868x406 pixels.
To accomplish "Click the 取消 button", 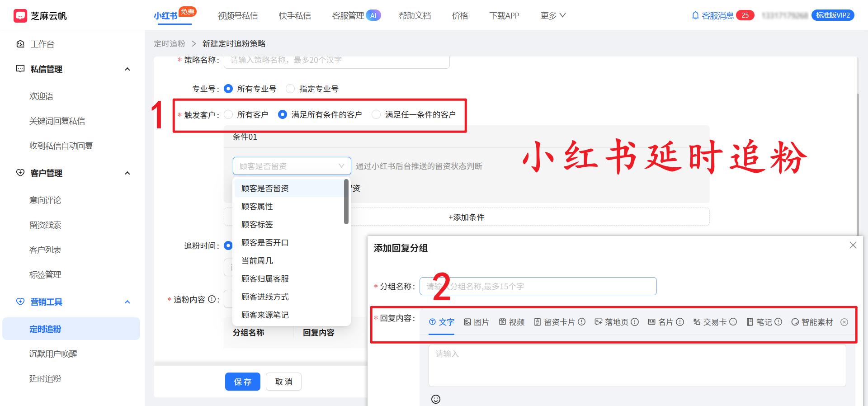I will (283, 382).
